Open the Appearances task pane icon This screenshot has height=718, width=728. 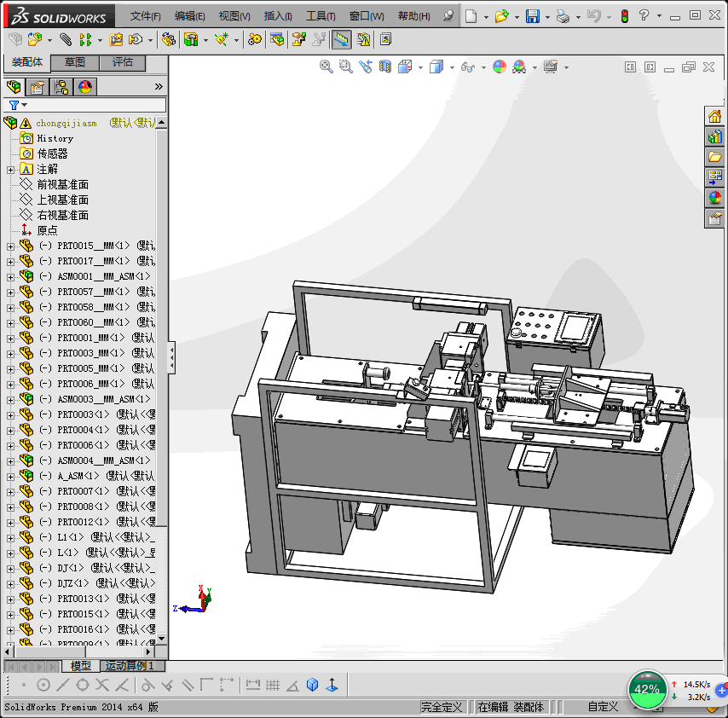tap(714, 198)
